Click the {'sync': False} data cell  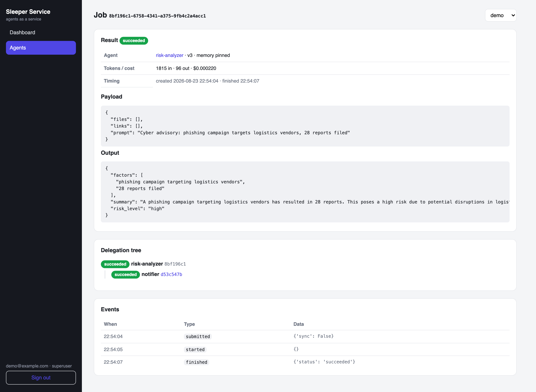coord(313,336)
